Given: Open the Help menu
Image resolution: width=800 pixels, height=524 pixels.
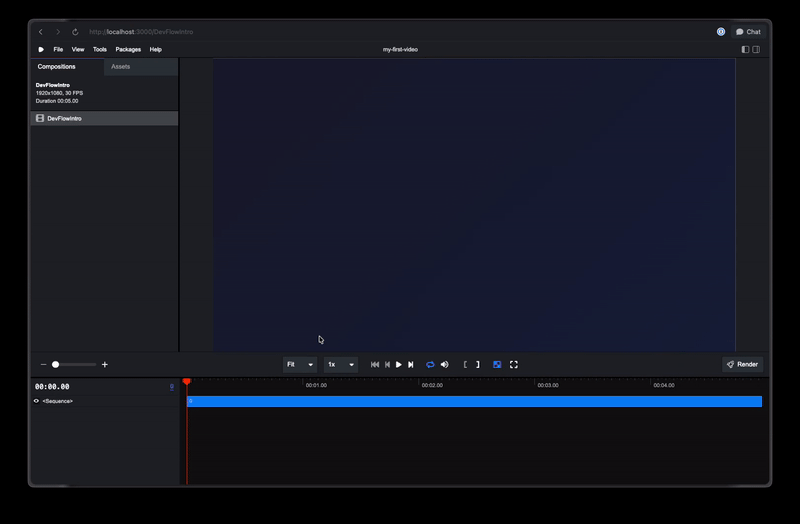Looking at the screenshot, I should pyautogui.click(x=156, y=49).
